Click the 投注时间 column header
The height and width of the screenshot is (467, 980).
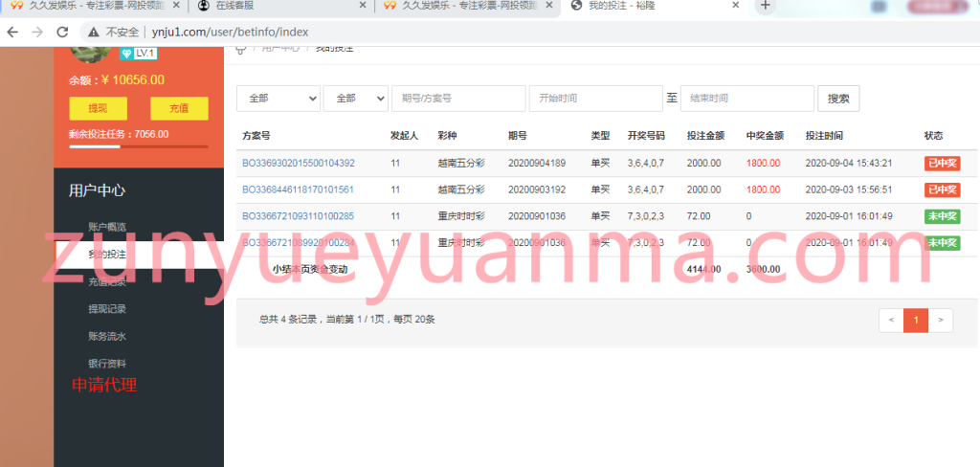(x=824, y=136)
